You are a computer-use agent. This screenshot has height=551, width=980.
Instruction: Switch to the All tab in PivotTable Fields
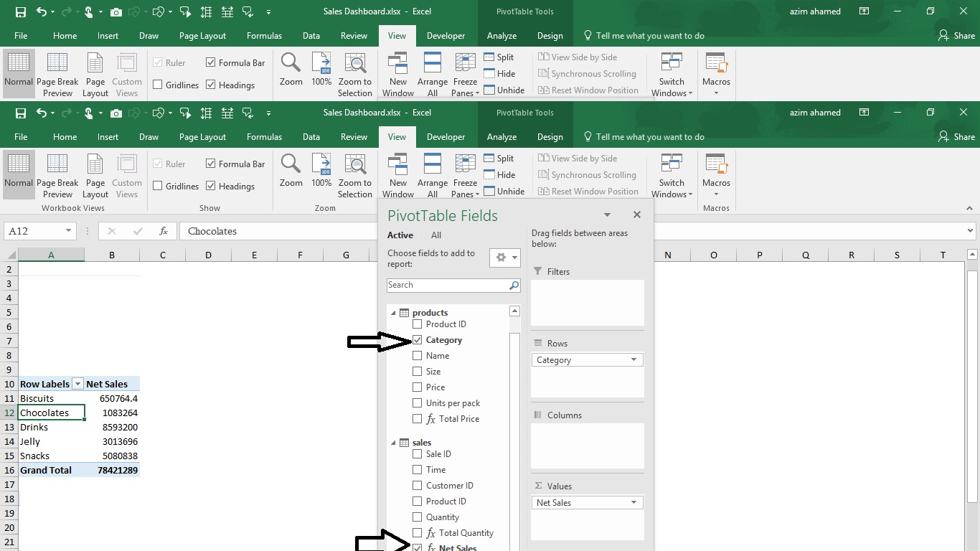click(436, 235)
